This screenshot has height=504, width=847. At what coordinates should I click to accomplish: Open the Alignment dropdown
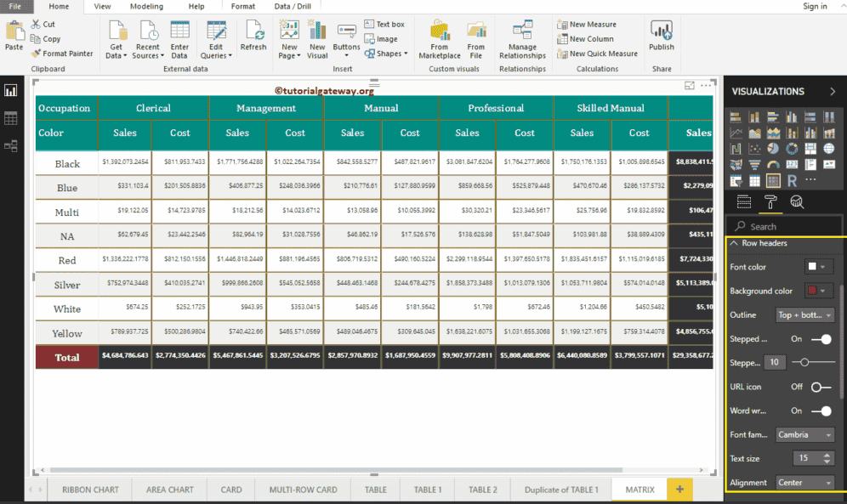(x=804, y=482)
